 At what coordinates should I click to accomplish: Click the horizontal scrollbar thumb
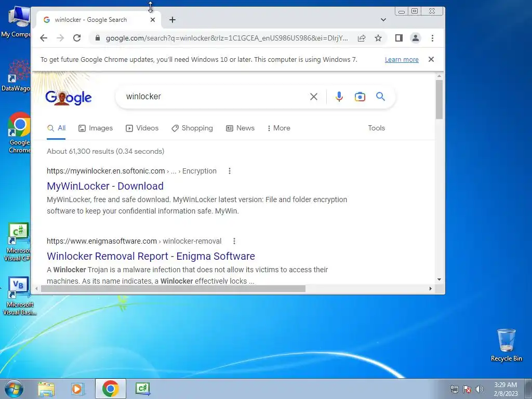pos(173,289)
